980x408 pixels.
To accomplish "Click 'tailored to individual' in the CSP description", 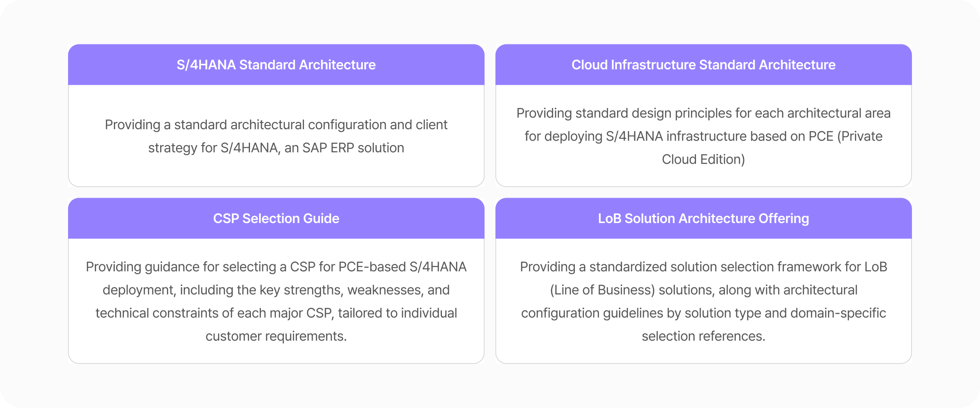I will (397, 313).
